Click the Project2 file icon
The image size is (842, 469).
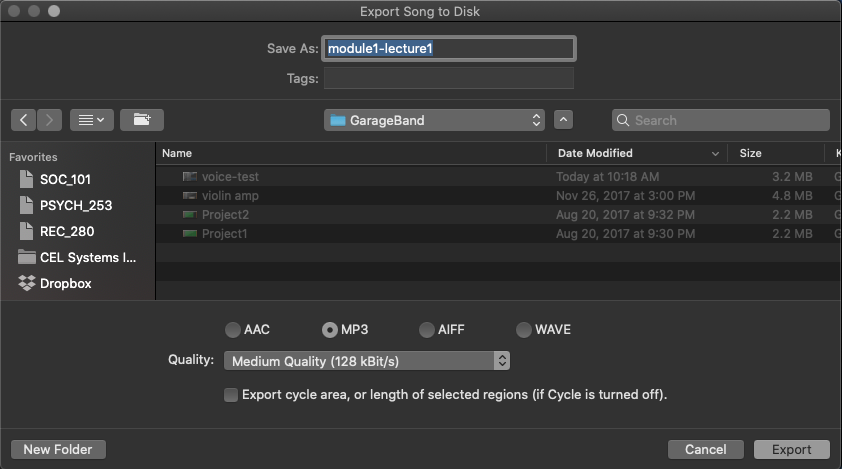[x=190, y=214]
